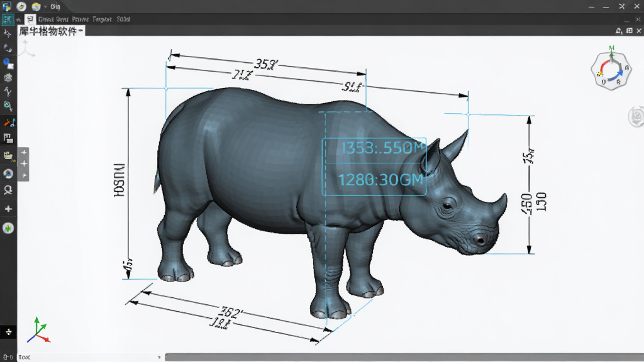Open the dropdown arrow beside Orig in title bar

pyautogui.click(x=45, y=7)
